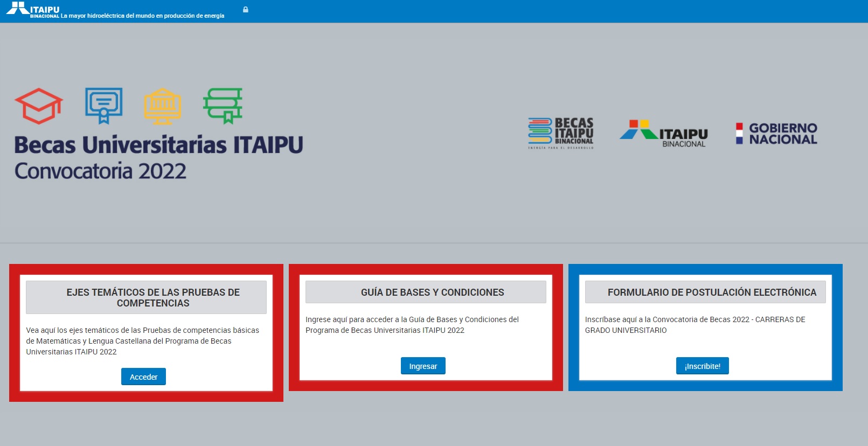The image size is (868, 446).
Task: Click the ¡Inscribite! button
Action: pyautogui.click(x=703, y=366)
